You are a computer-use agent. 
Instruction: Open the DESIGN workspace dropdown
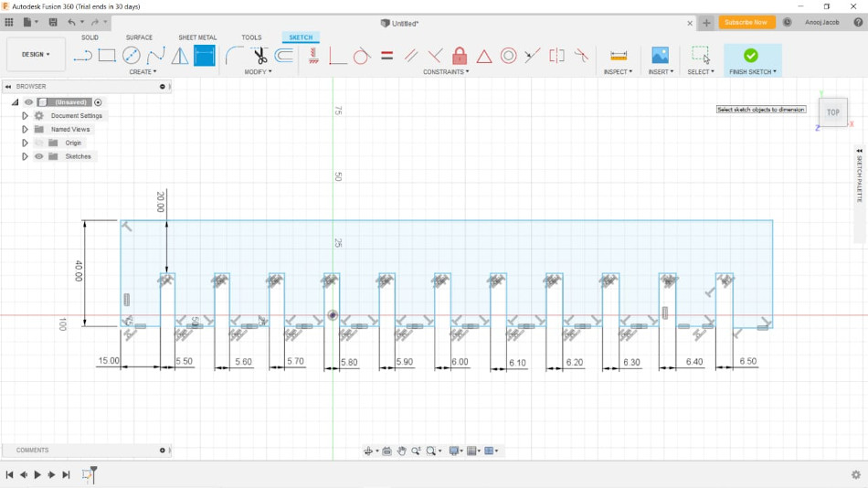(x=36, y=54)
